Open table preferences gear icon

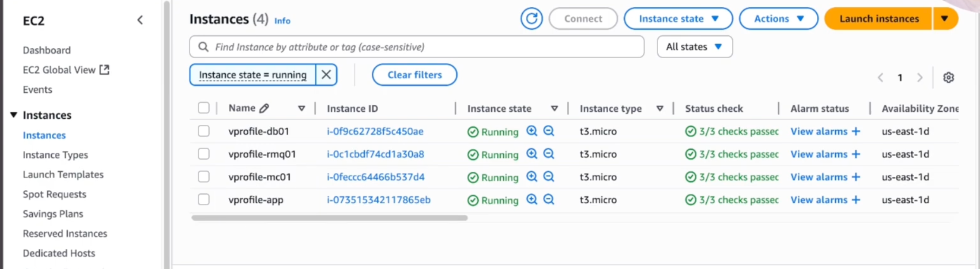948,78
